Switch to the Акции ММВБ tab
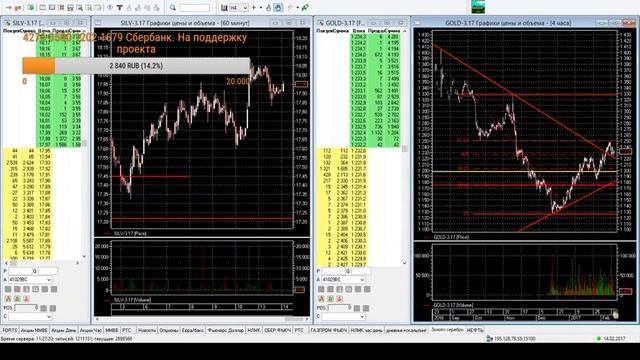This screenshot has width=640, height=360. tap(34, 330)
